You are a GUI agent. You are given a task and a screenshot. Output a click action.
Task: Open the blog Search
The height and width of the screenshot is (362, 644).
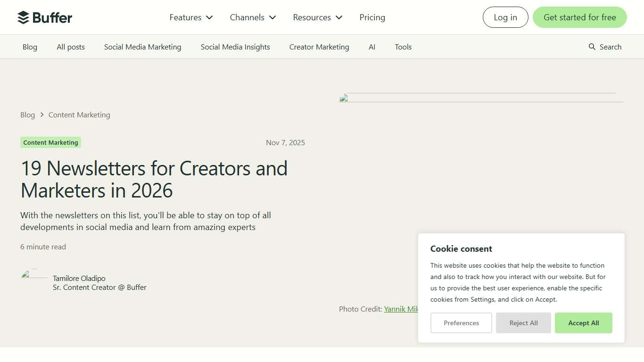tap(605, 47)
